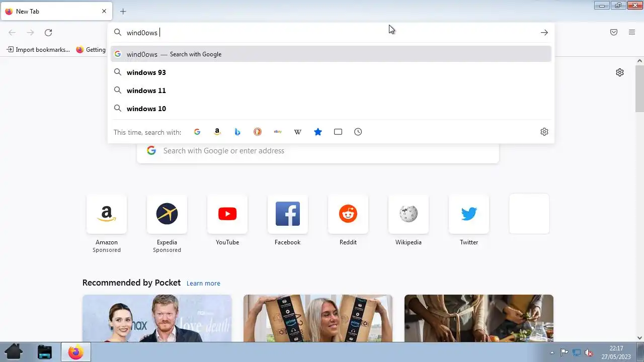Image resolution: width=644 pixels, height=362 pixels.
Task: Reload the current page
Action: pyautogui.click(x=48, y=32)
